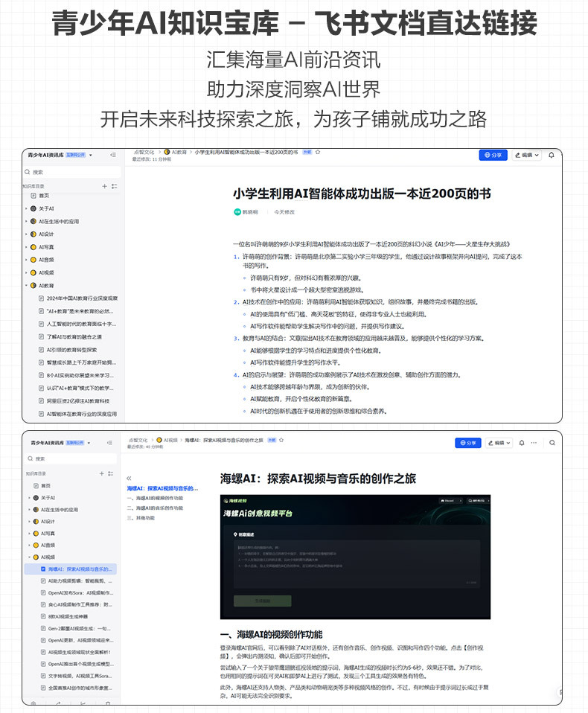This screenshot has width=588, height=713.
Task: Jump to 三、其他功能 in outline
Action: tap(141, 518)
